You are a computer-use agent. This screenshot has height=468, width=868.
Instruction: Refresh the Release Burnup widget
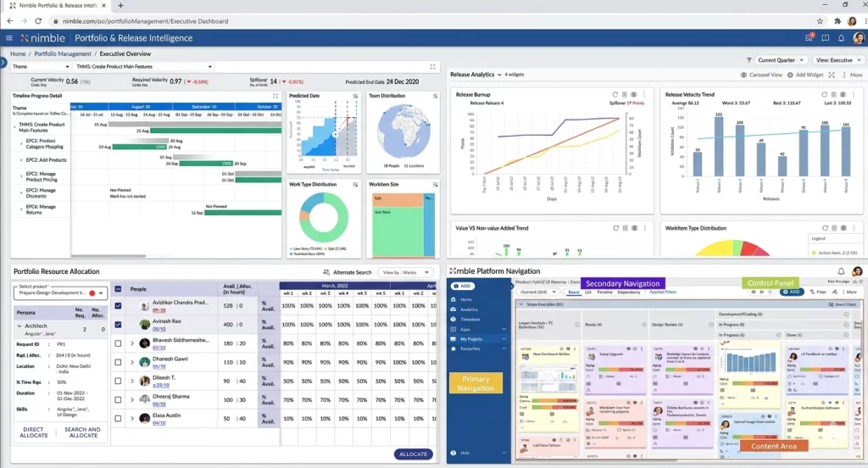click(615, 95)
